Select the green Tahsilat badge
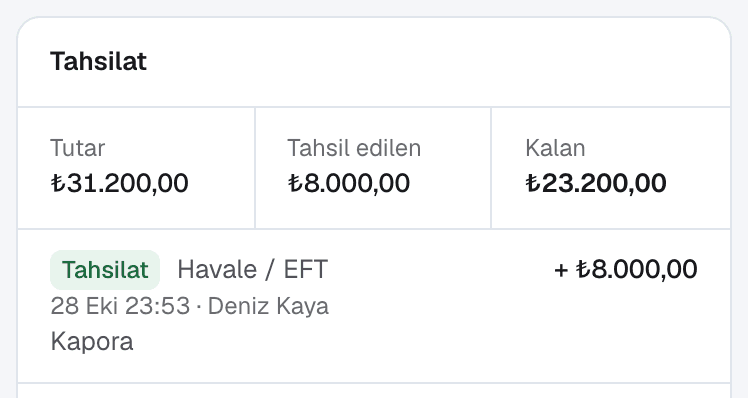 [x=105, y=270]
